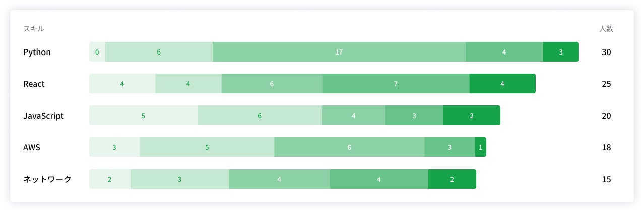Click the JavaScript bar segment showing 6
Screen dimensions: 644x212
[260, 116]
